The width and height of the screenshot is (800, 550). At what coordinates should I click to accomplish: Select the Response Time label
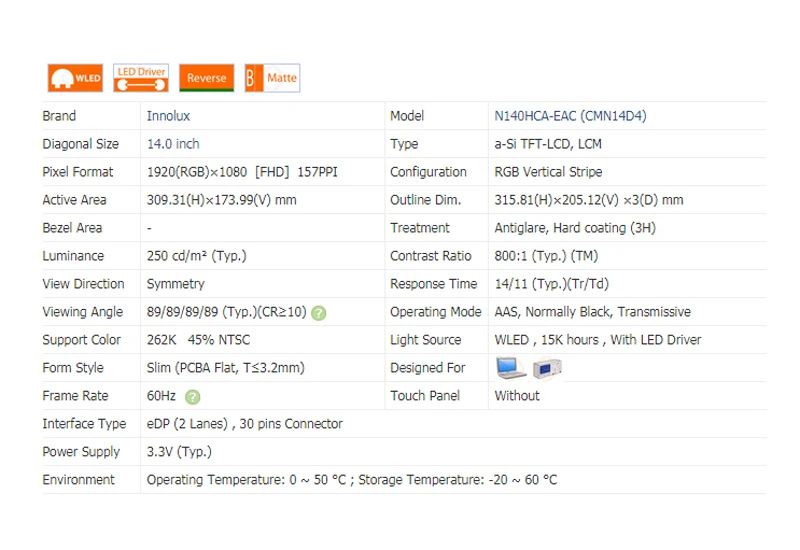pos(434,284)
